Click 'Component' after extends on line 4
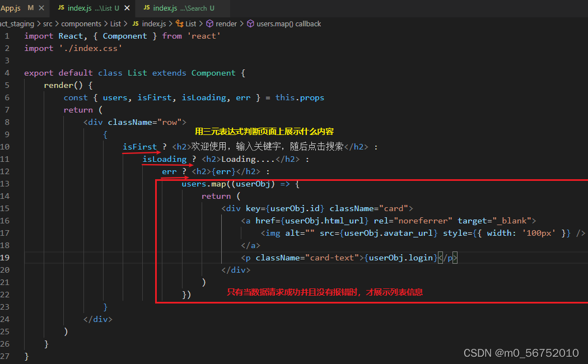This screenshot has height=364, width=588. coord(213,73)
